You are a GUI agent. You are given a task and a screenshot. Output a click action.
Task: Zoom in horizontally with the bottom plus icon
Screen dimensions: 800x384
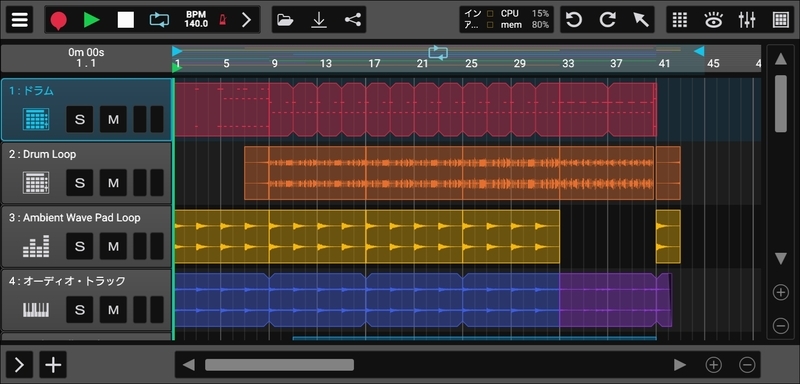713,365
